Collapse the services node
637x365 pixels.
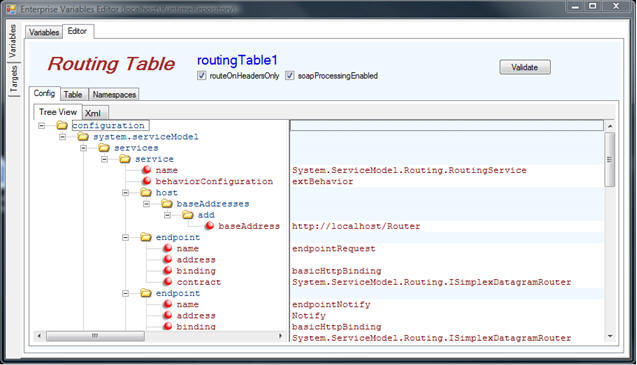click(x=83, y=148)
